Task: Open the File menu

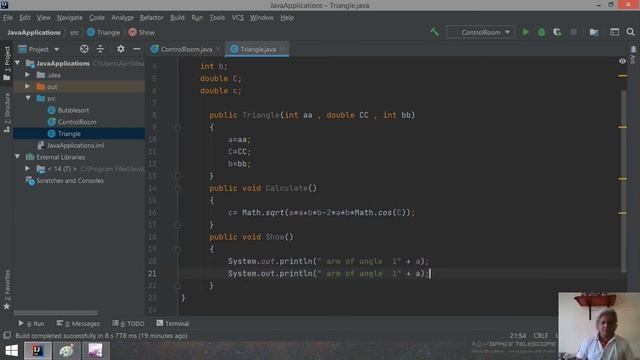Action: tap(8, 18)
